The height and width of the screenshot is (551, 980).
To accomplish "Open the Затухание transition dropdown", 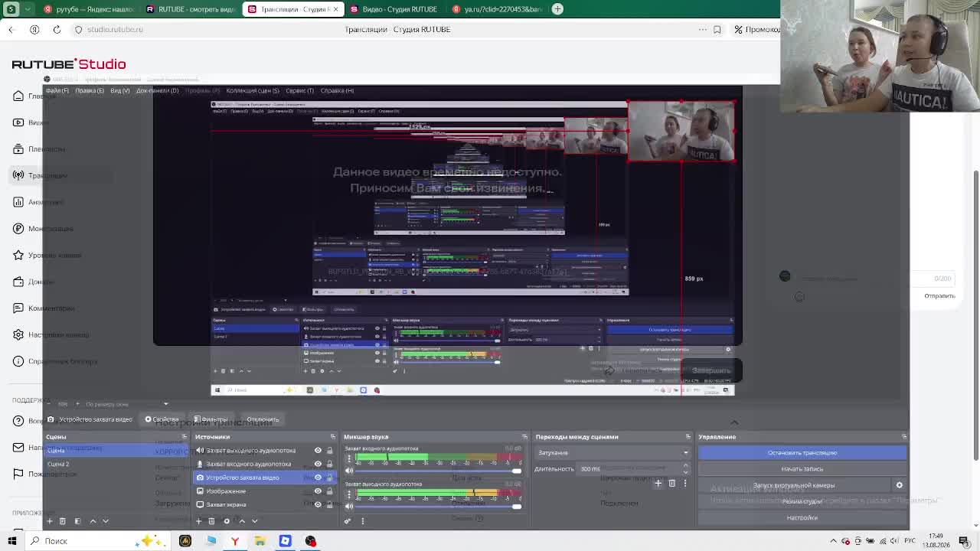I will (x=612, y=453).
